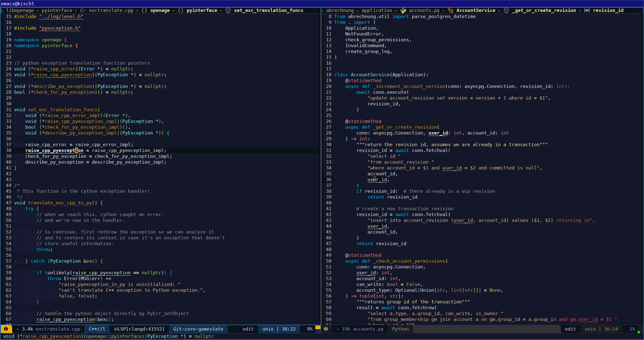Click the C++ file icon in breadcrumb
Viewport: 644px width, 340px height.
point(83,11)
